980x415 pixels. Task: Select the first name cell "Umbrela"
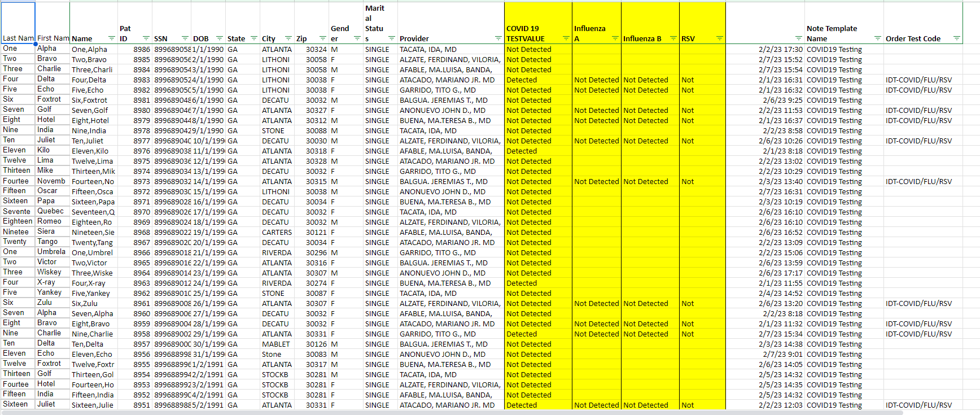point(53,252)
